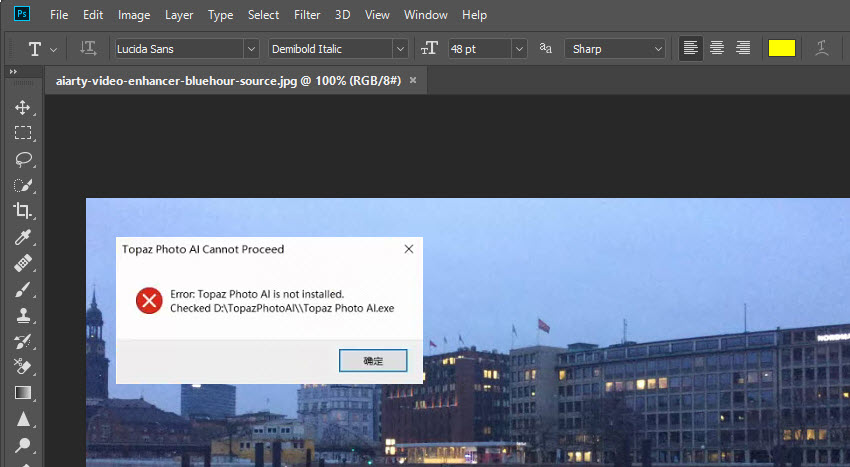
Task: Open the Help menu
Action: [474, 15]
